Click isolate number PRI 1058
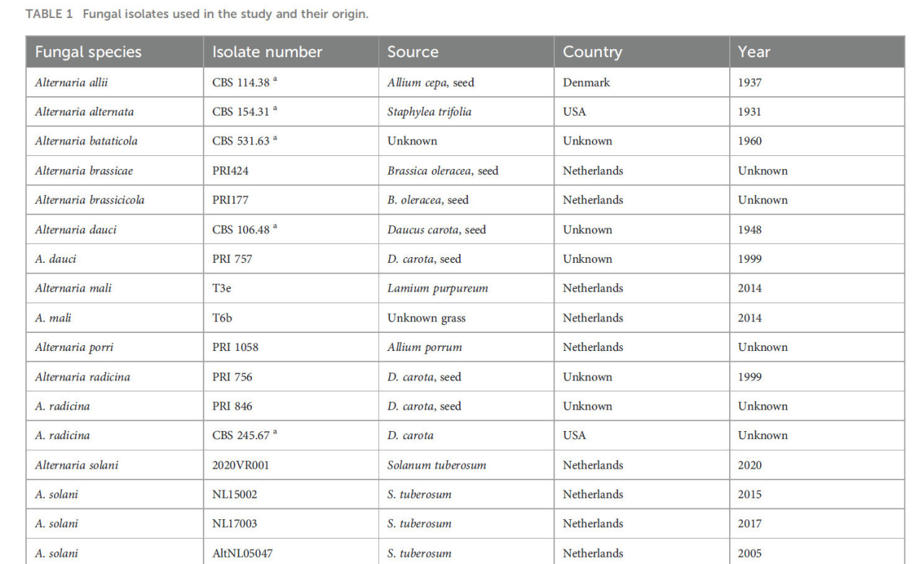The image size is (924, 564). tap(235, 347)
